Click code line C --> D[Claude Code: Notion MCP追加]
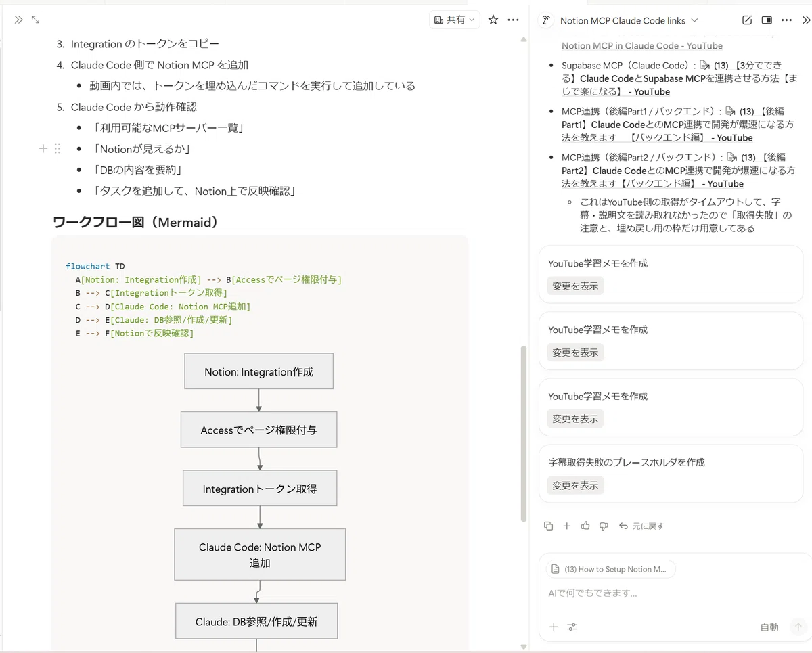Image resolution: width=812 pixels, height=653 pixels. pos(163,307)
